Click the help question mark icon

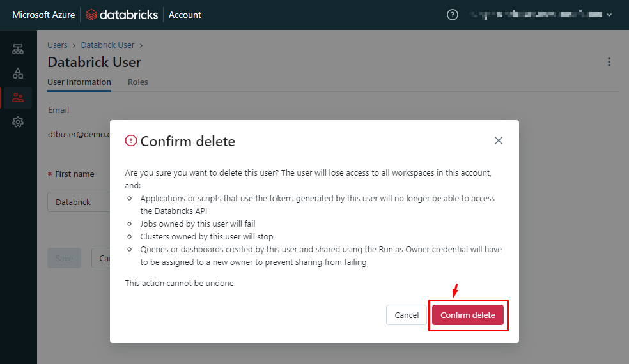tap(453, 15)
